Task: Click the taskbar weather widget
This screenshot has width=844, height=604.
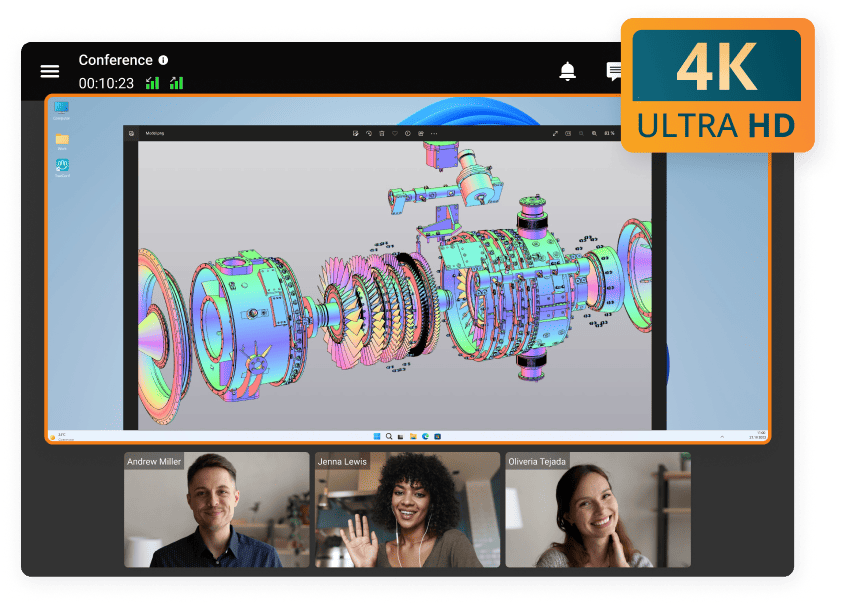Action: click(62, 437)
